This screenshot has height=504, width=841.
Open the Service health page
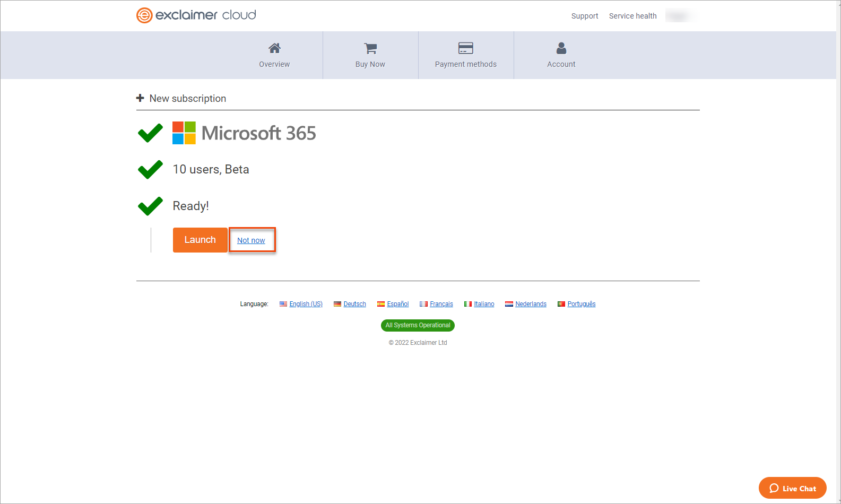point(632,16)
